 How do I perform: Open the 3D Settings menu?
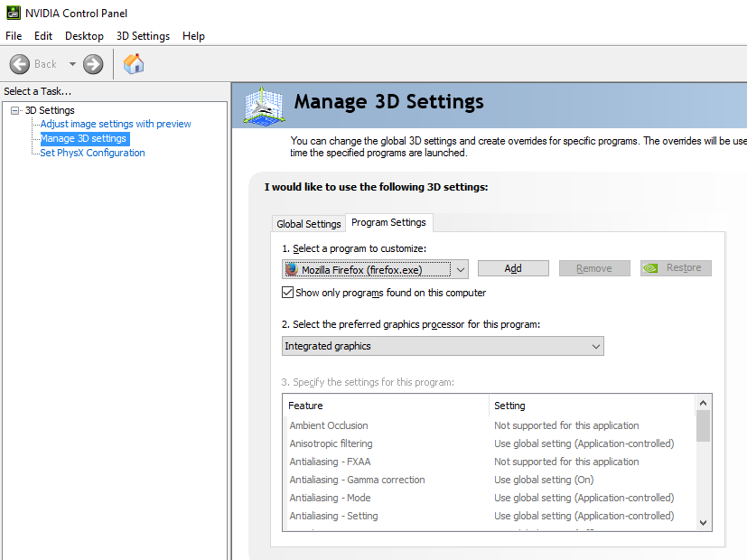point(143,36)
